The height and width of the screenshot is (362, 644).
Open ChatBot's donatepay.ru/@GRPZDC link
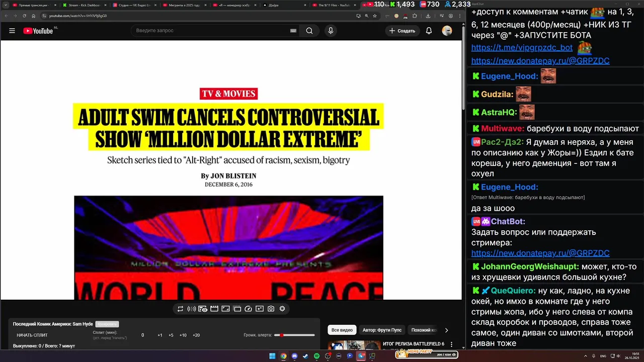pyautogui.click(x=540, y=253)
